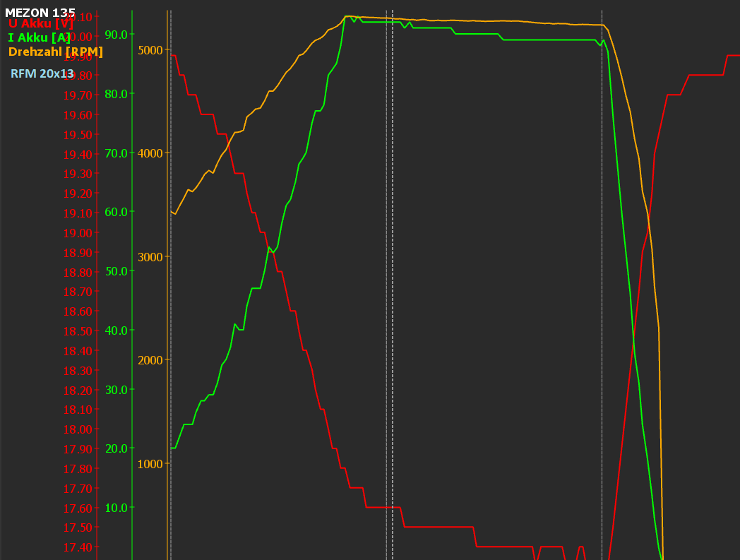Click the leftmost dashed vertical cursor line

pyautogui.click(x=171, y=282)
